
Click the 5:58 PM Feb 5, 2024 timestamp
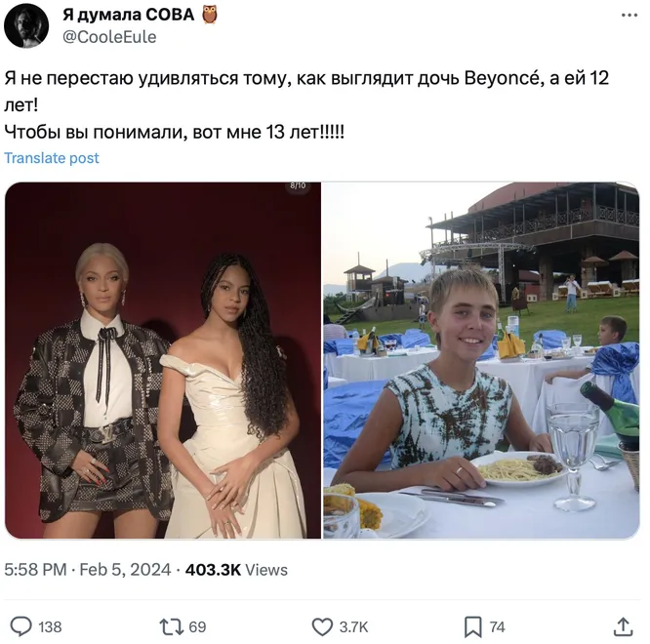[88, 570]
